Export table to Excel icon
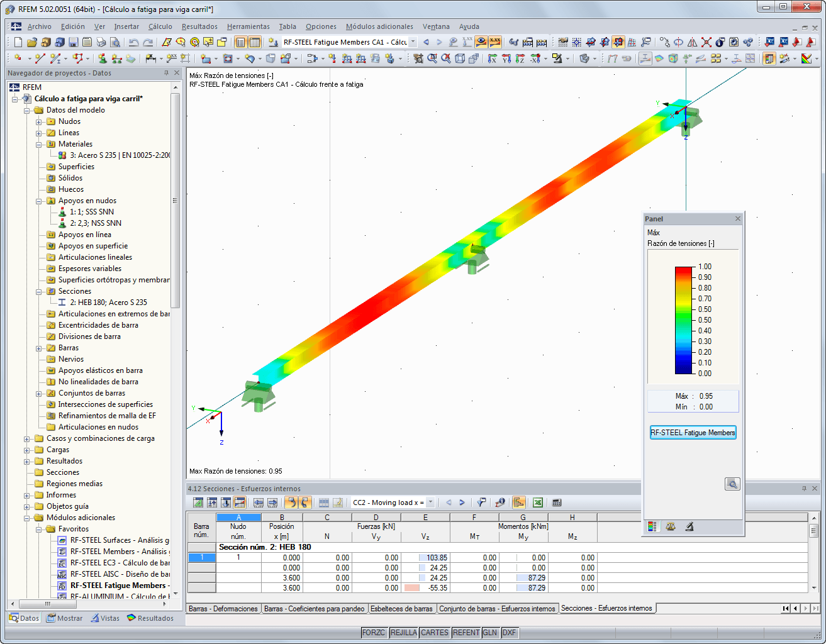Viewport: 826px width, 644px height. pos(538,502)
